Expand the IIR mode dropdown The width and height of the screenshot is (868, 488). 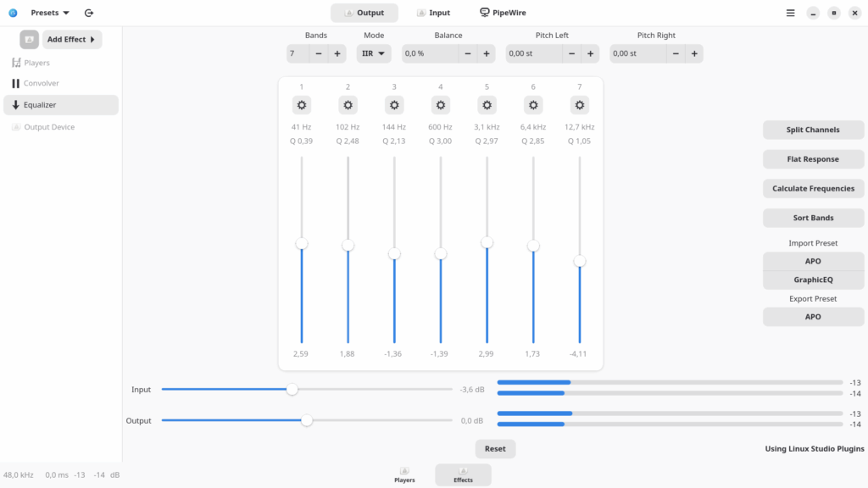click(374, 53)
